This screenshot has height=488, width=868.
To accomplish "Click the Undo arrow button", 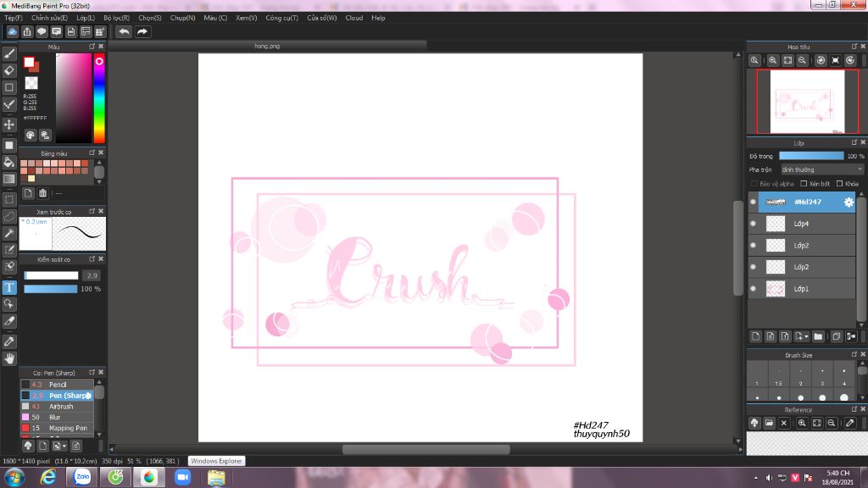I will [124, 32].
